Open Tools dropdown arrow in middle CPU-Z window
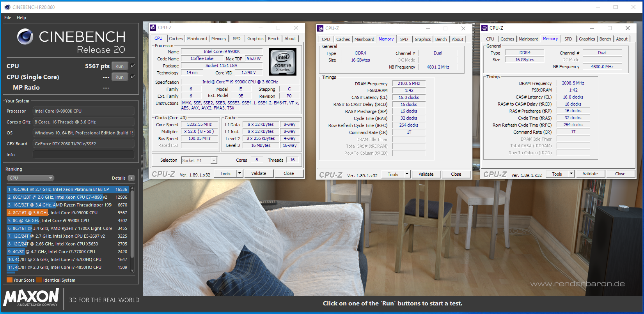The image size is (644, 314). [x=407, y=174]
